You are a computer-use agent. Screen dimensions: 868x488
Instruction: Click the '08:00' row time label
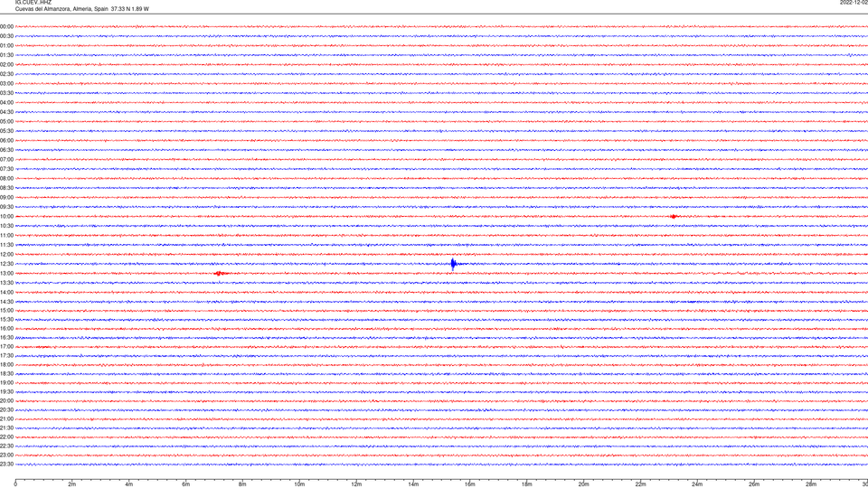6,179
